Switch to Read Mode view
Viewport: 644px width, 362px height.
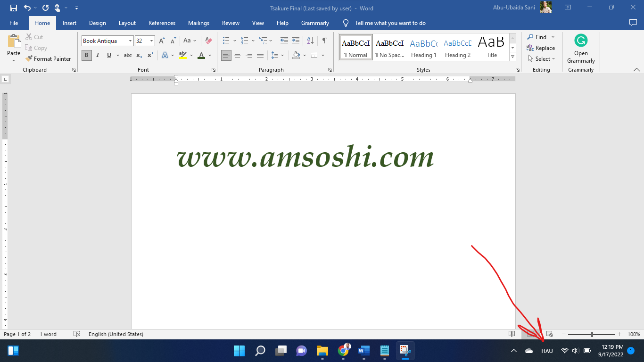click(512, 334)
